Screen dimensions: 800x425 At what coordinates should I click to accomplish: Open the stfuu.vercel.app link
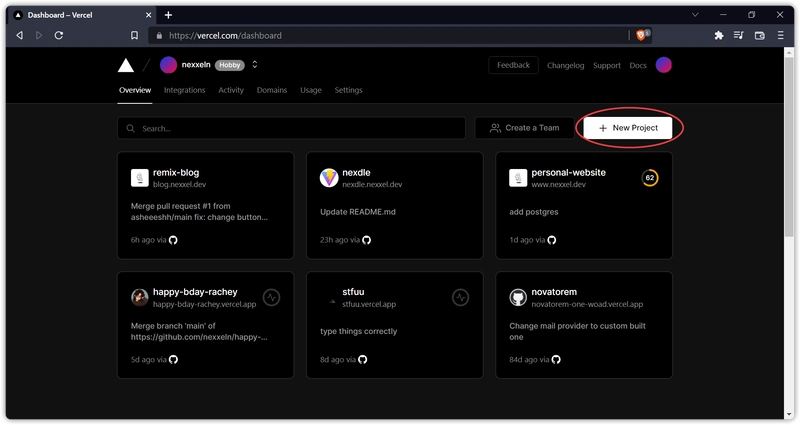coord(369,304)
